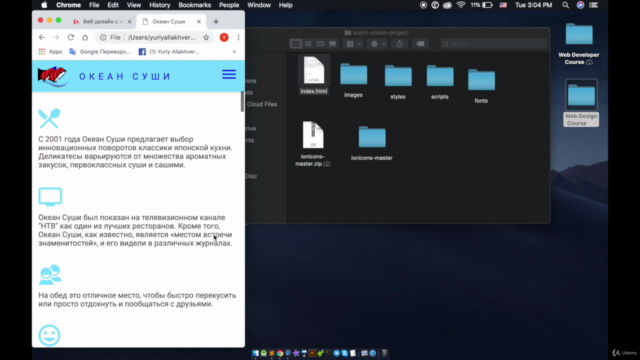640x360 pixels.
Task: Open the Apple menu
Action: pyautogui.click(x=44, y=5)
